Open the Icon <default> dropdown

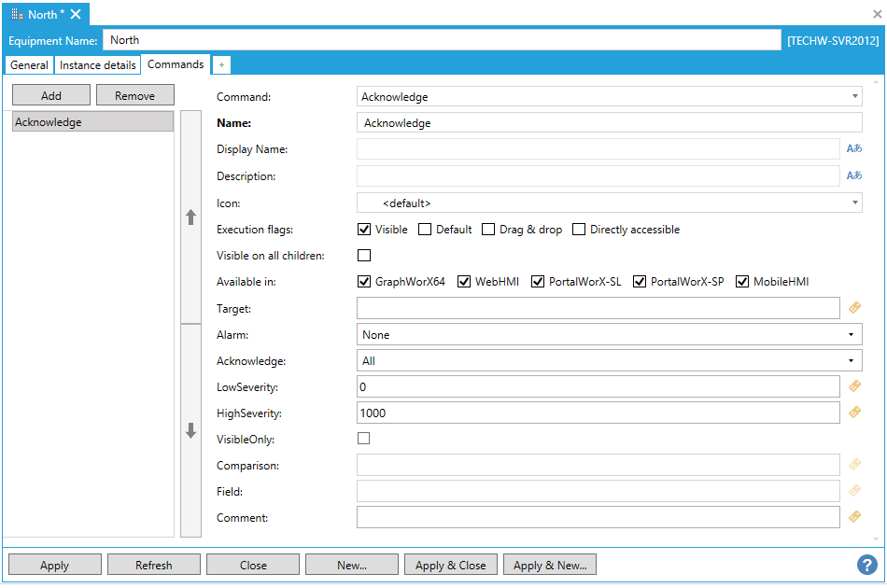click(609, 203)
